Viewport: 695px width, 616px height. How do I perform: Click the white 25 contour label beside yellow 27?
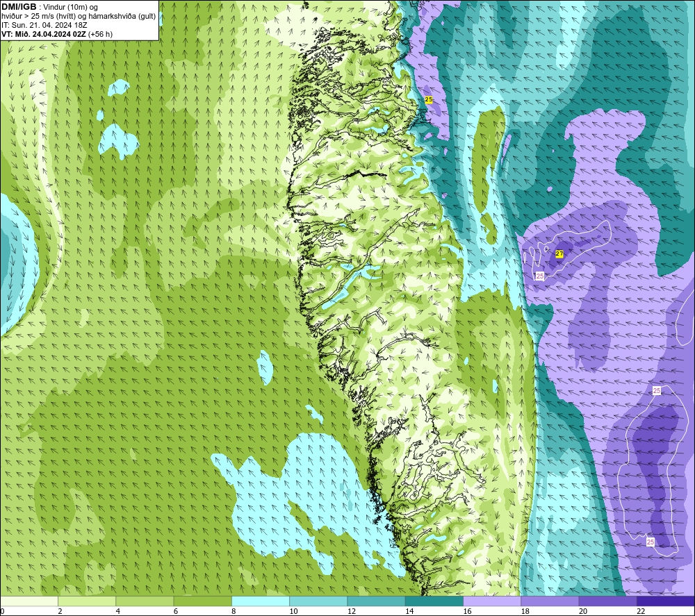(x=540, y=276)
